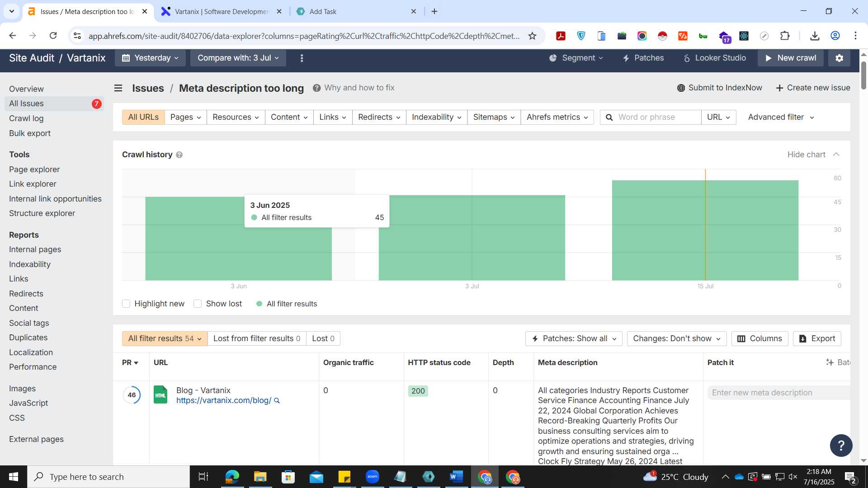
Task: Enable the Highlight new checkbox
Action: click(126, 304)
